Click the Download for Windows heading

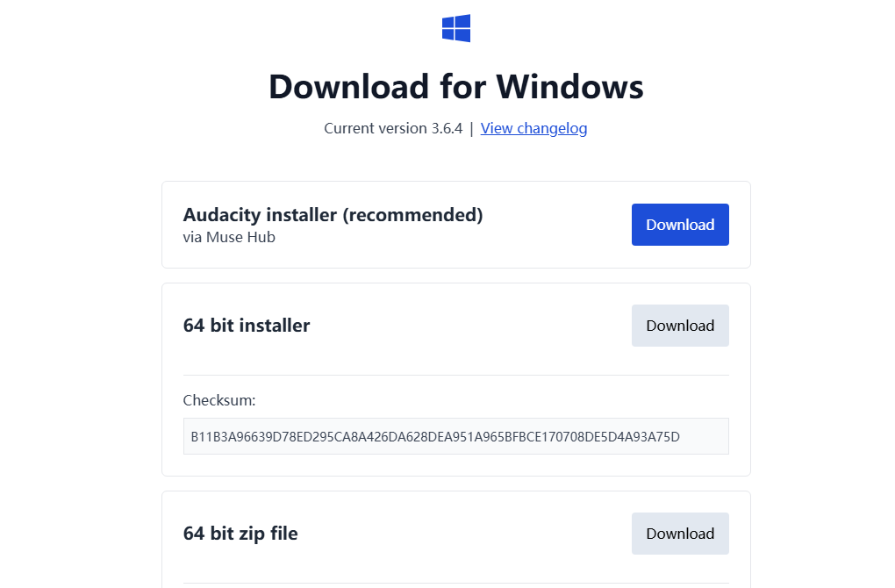point(456,87)
